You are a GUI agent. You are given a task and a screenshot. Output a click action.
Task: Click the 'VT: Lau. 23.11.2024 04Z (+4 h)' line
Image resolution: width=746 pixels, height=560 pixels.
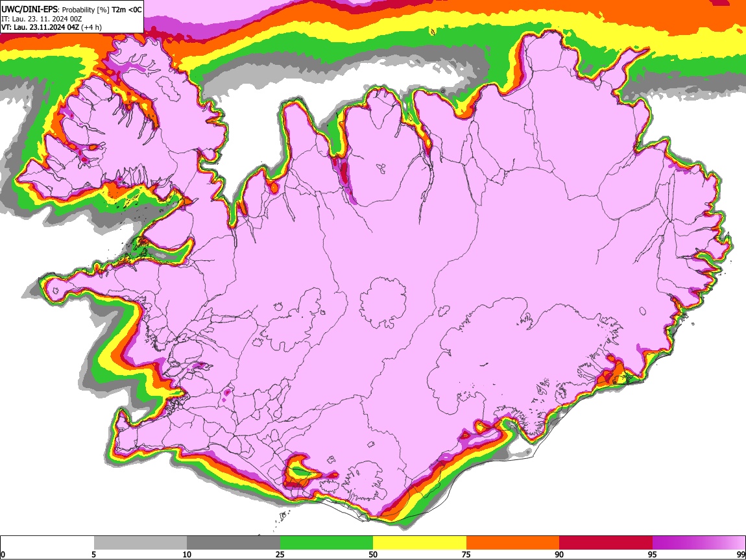pos(51,27)
